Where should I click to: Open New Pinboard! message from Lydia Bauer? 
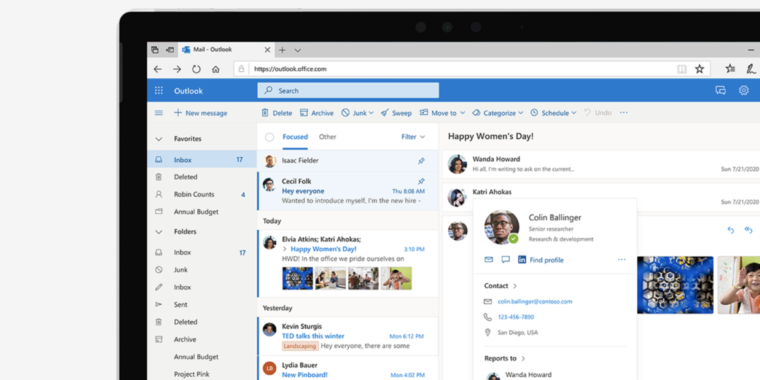348,368
